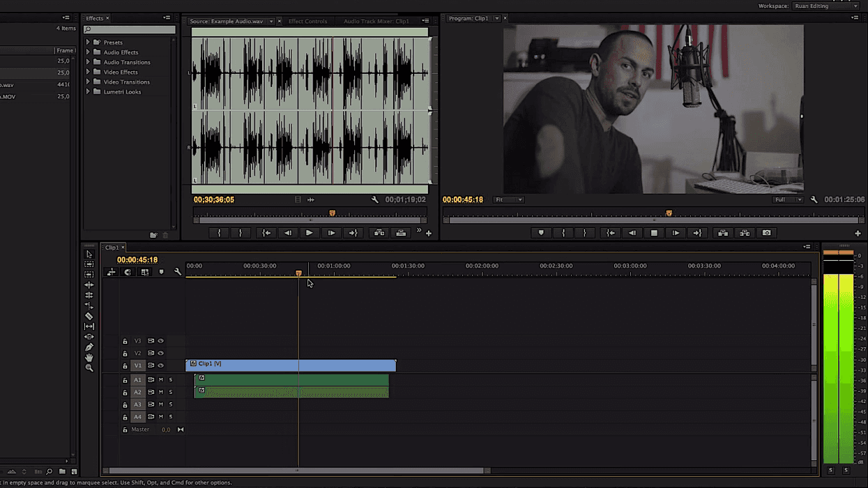Expand the Presets folder

pos(88,43)
